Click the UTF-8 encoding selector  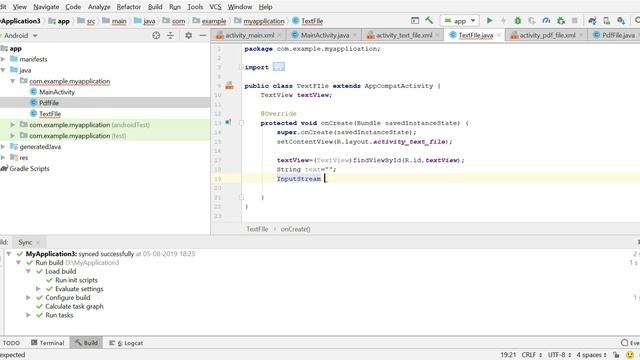click(x=559, y=355)
